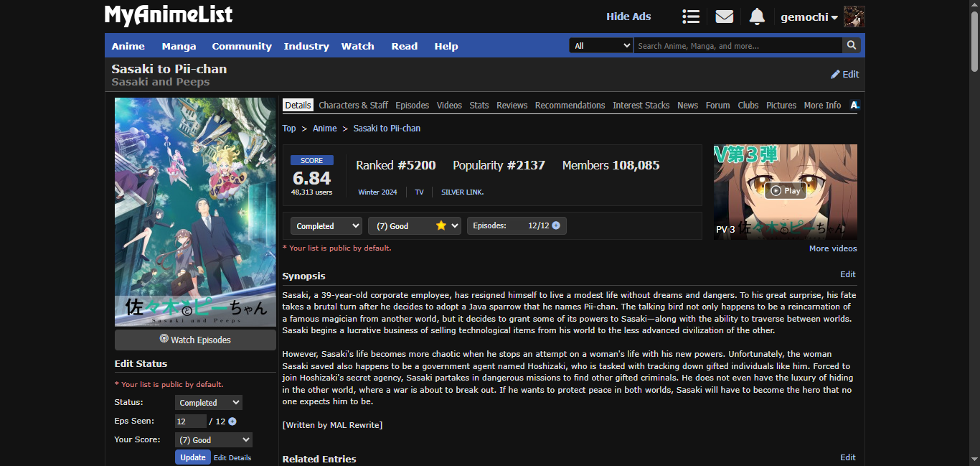Click the Watch Episodes button
Viewport: 980px width, 466px height.
195,340
